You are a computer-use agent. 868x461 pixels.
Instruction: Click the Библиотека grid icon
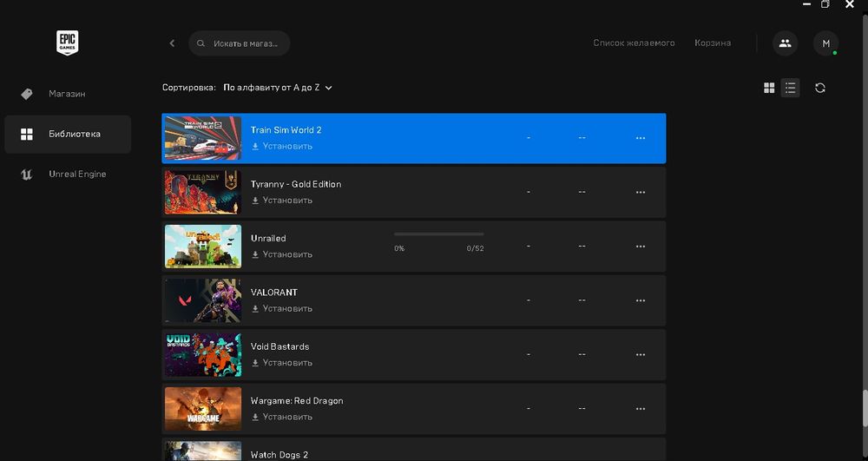click(x=27, y=134)
